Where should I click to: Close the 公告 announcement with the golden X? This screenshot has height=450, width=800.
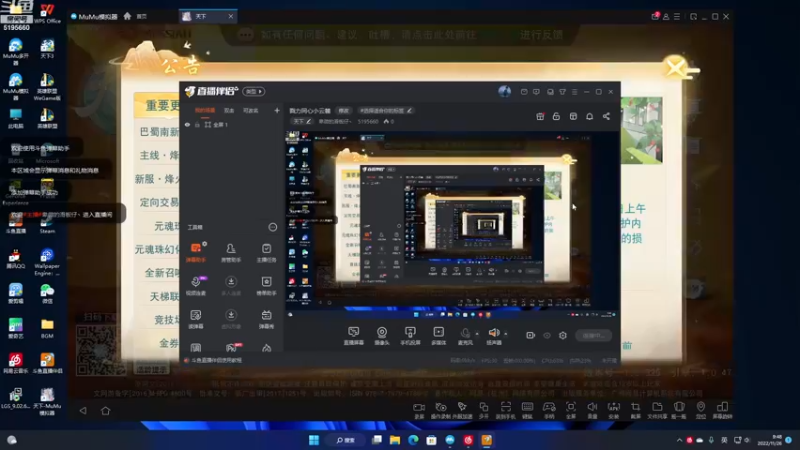[677, 68]
